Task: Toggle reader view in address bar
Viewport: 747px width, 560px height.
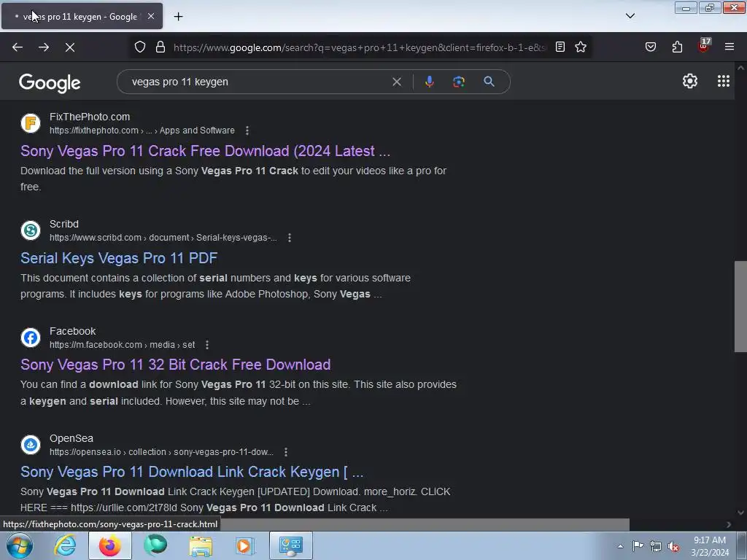Action: pyautogui.click(x=560, y=47)
